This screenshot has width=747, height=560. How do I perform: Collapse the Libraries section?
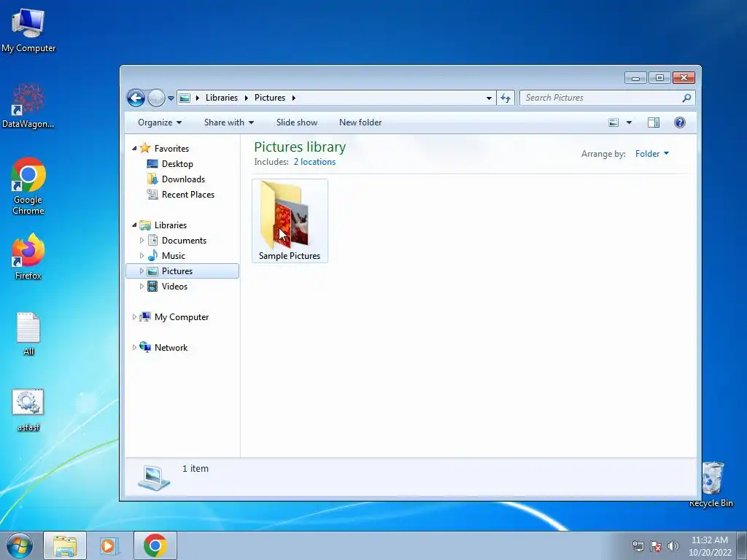134,225
